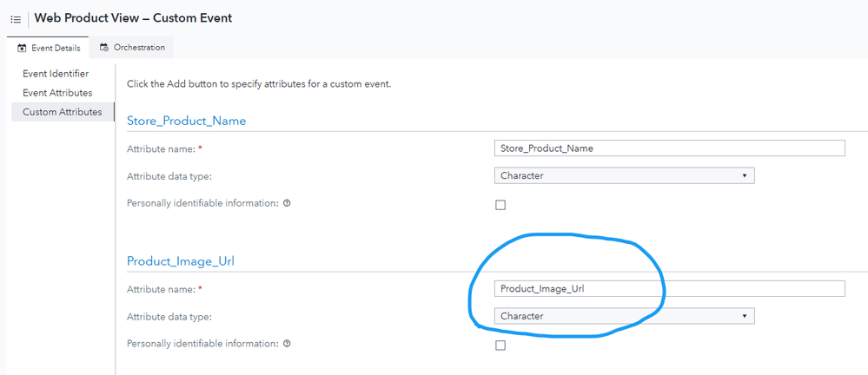The width and height of the screenshot is (868, 375).
Task: Enable personally identifiable information for Store_Product_Name
Action: (500, 205)
